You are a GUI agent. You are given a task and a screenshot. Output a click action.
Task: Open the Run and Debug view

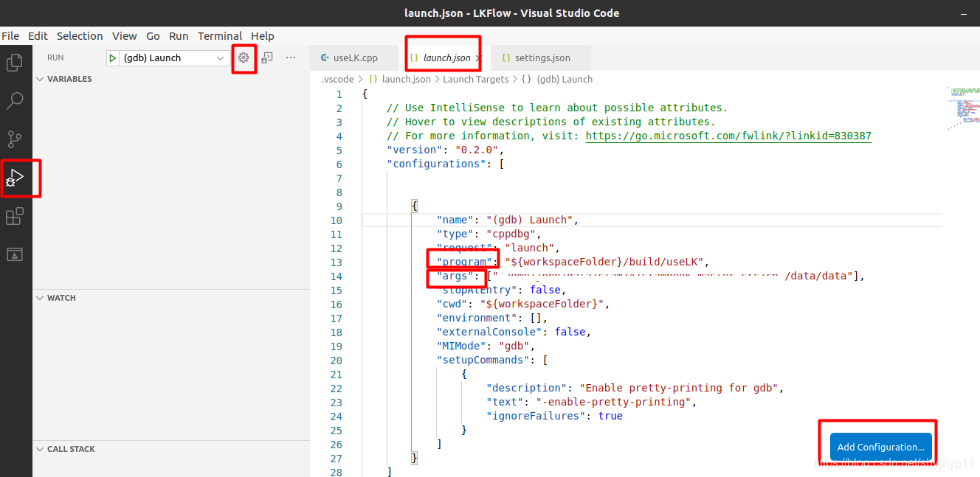tap(15, 178)
